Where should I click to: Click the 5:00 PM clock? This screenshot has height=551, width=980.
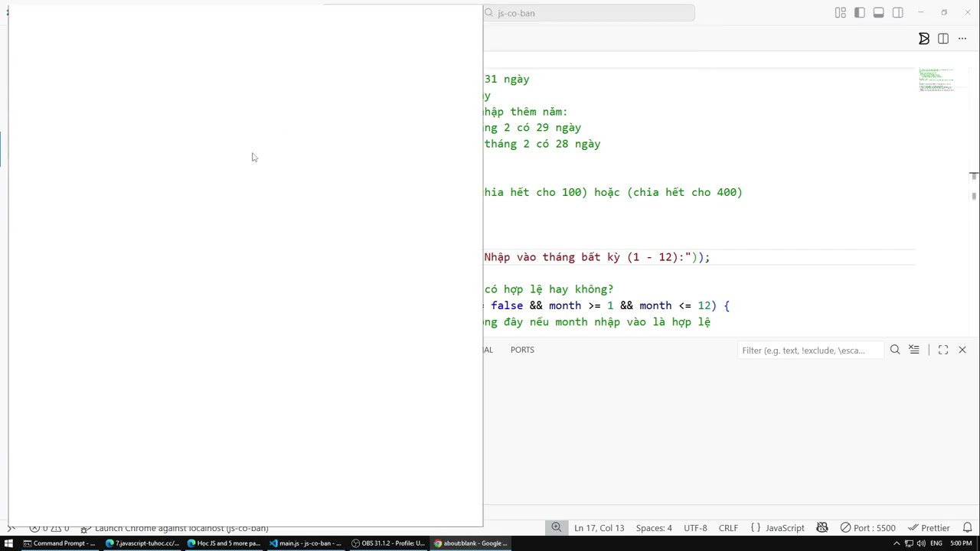962,543
